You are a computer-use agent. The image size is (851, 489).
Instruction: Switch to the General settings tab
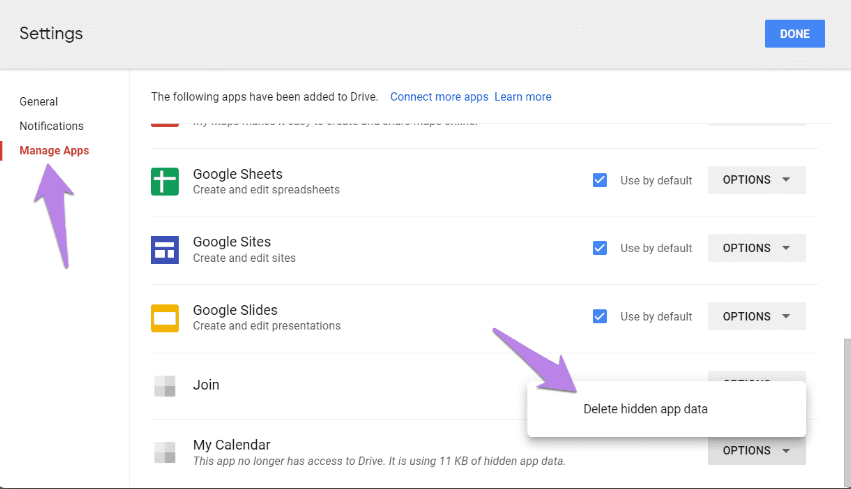(39, 101)
